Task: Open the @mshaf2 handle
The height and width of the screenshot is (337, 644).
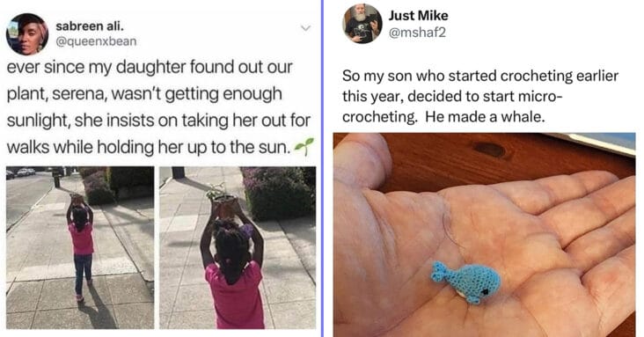Action: (417, 32)
